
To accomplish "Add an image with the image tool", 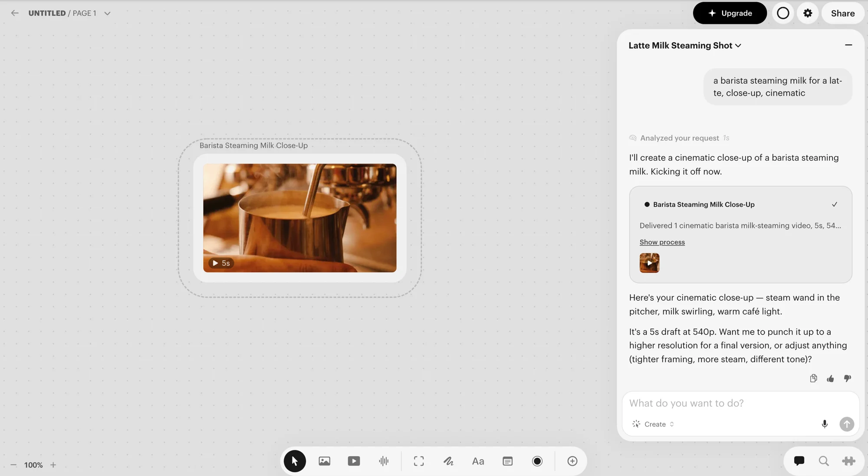I will [324, 461].
